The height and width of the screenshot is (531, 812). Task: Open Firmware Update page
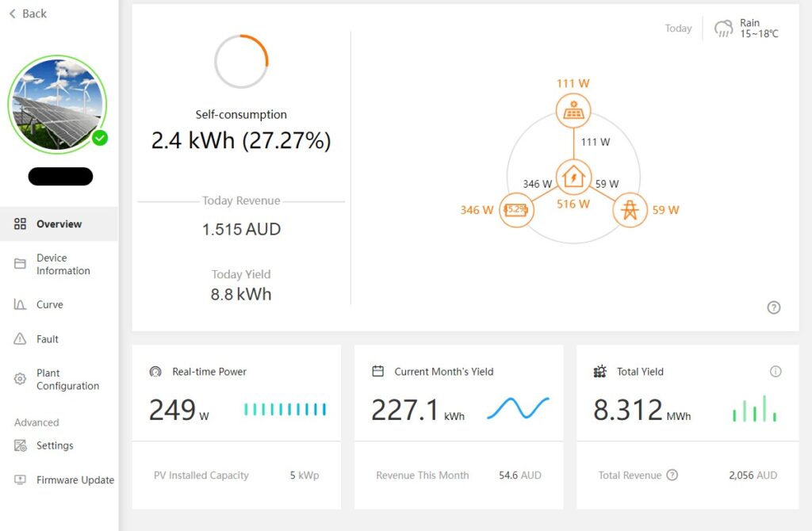75,480
